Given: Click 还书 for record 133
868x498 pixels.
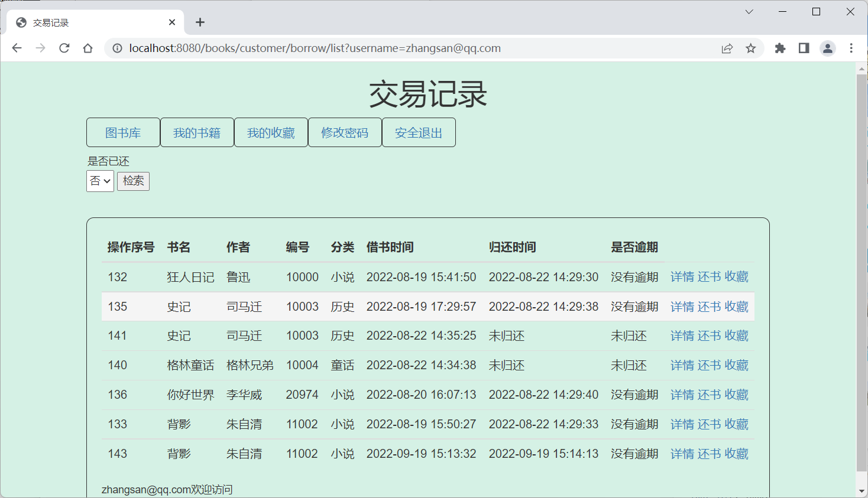Looking at the screenshot, I should pyautogui.click(x=710, y=424).
